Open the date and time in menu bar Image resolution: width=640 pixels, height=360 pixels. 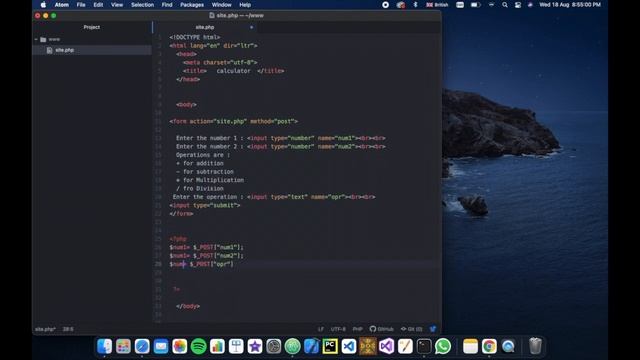[x=570, y=5]
